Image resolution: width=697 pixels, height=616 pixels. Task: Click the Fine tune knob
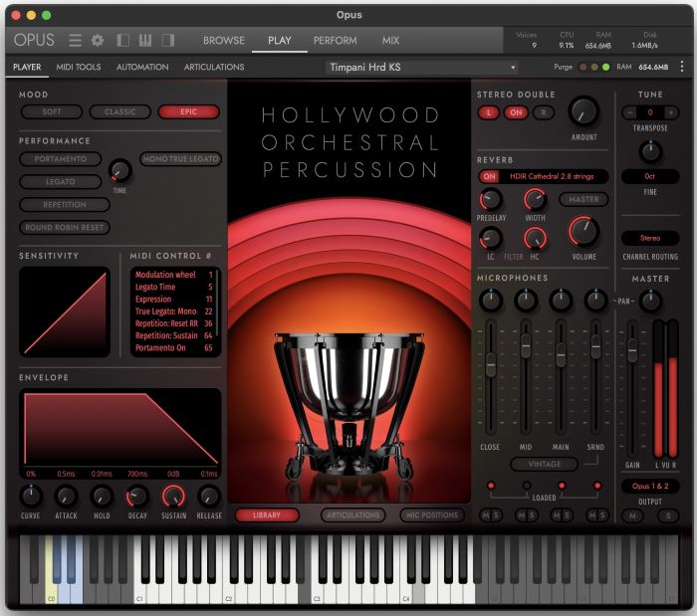click(x=650, y=152)
